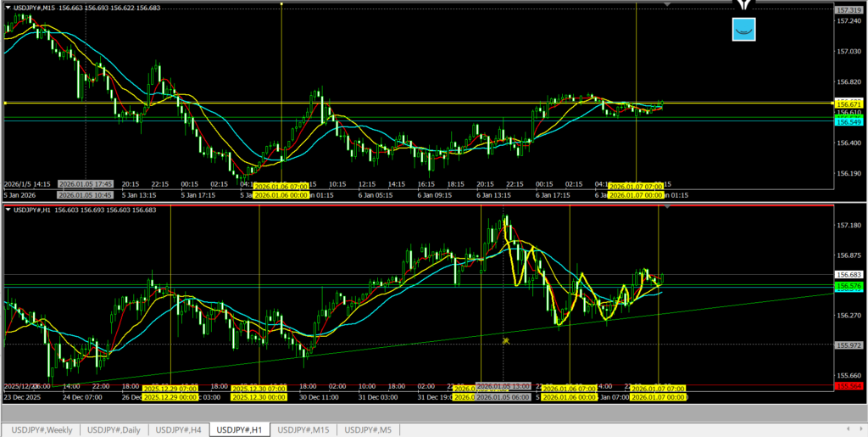Switch to the USDJPY#,Weekly tab

pos(42,429)
